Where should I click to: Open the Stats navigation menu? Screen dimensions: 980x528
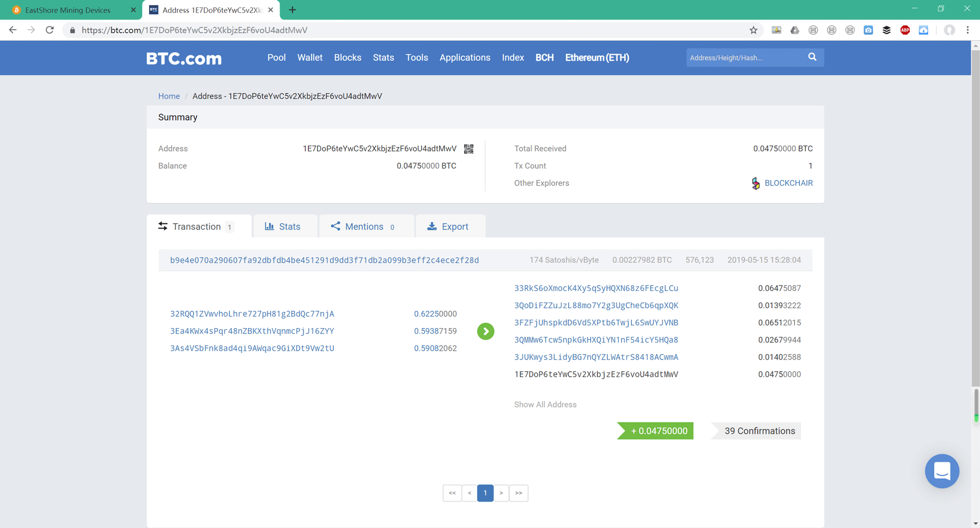pyautogui.click(x=383, y=57)
